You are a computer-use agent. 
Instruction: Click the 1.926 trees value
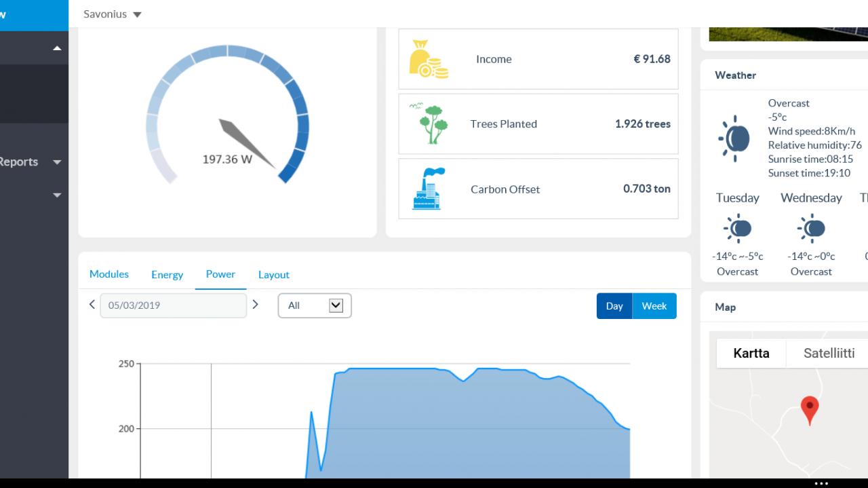point(643,124)
